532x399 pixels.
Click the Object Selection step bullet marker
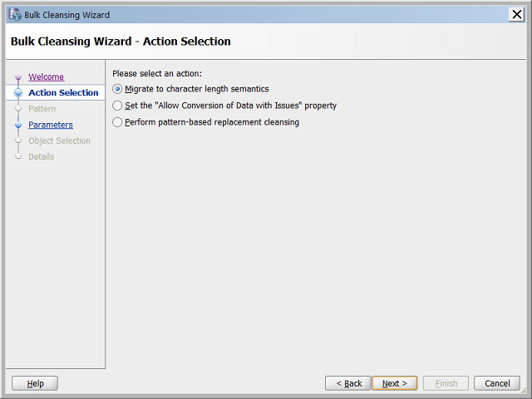tap(18, 140)
